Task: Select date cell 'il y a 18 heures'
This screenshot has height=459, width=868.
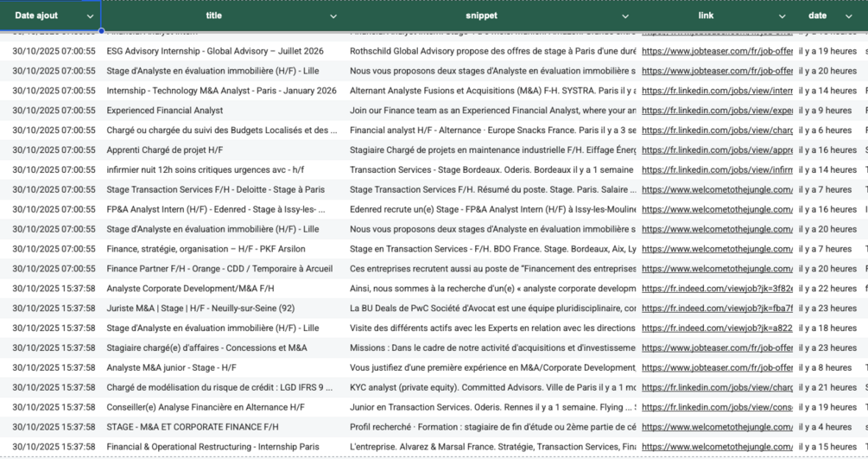Action: 827,328
